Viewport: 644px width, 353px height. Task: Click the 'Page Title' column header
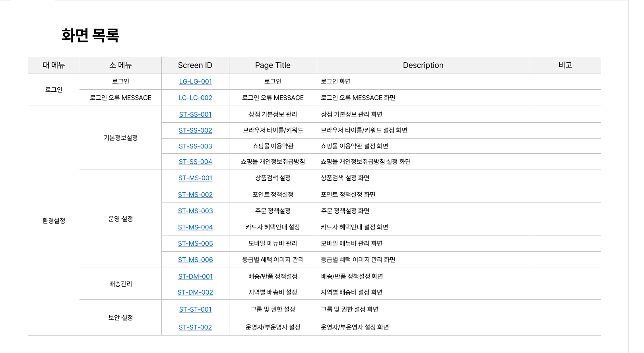coord(273,65)
